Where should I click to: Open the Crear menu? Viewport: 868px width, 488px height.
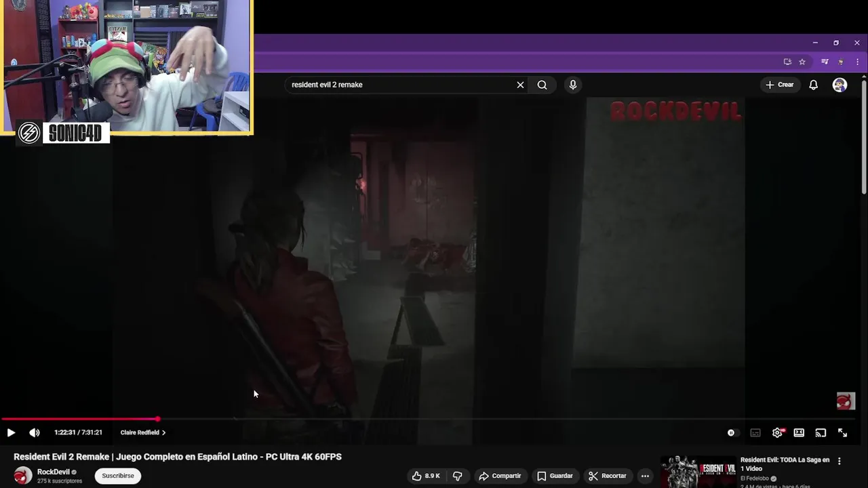779,85
